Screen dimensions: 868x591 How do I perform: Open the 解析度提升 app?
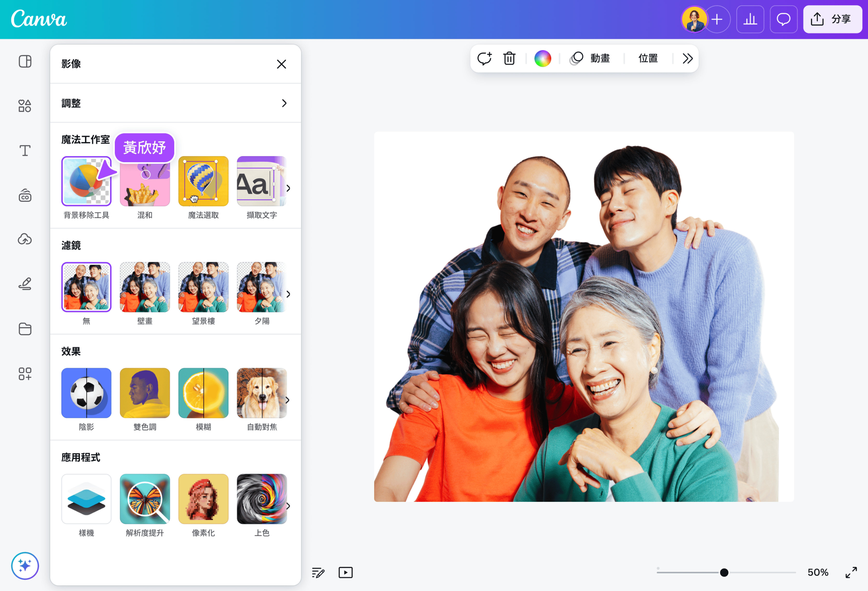click(145, 499)
